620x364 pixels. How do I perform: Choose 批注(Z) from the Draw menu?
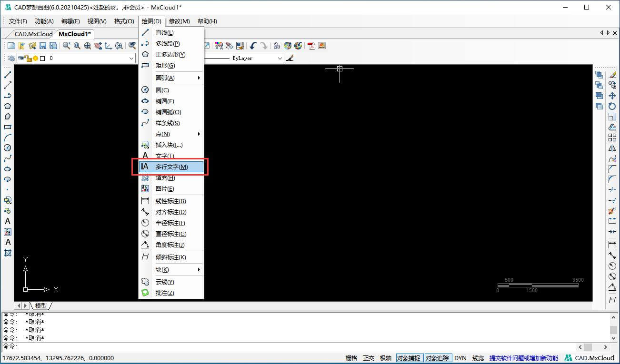tap(171, 293)
